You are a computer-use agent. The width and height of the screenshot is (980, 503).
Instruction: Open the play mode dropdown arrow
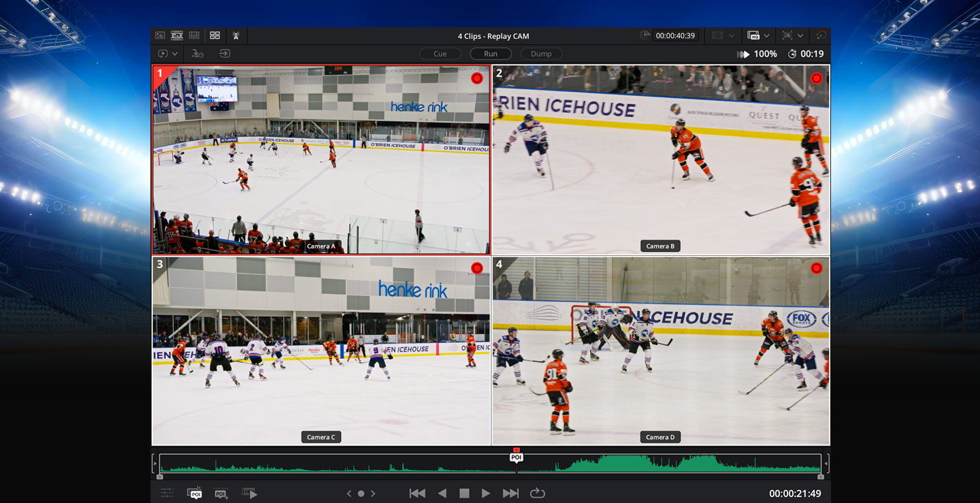click(x=175, y=54)
